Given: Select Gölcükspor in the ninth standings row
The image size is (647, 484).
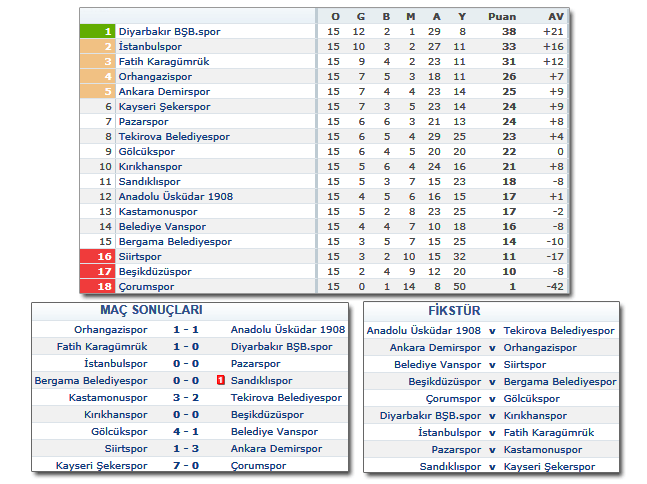Looking at the screenshot, I should pos(148,152).
